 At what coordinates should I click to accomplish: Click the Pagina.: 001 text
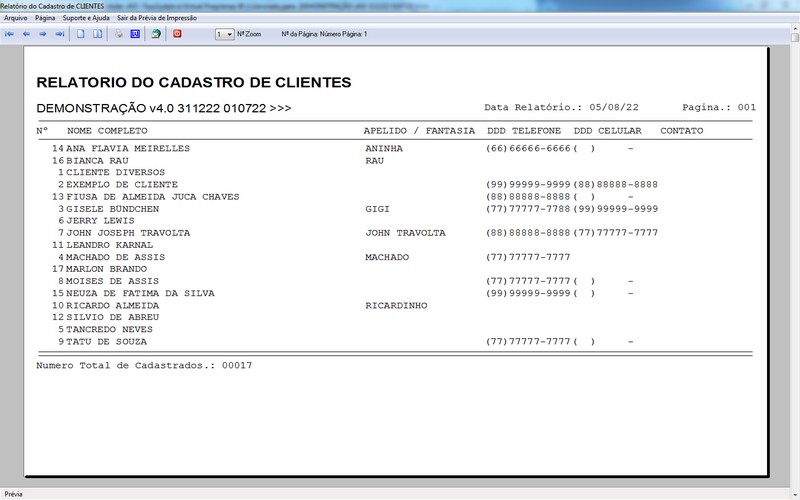(x=719, y=107)
